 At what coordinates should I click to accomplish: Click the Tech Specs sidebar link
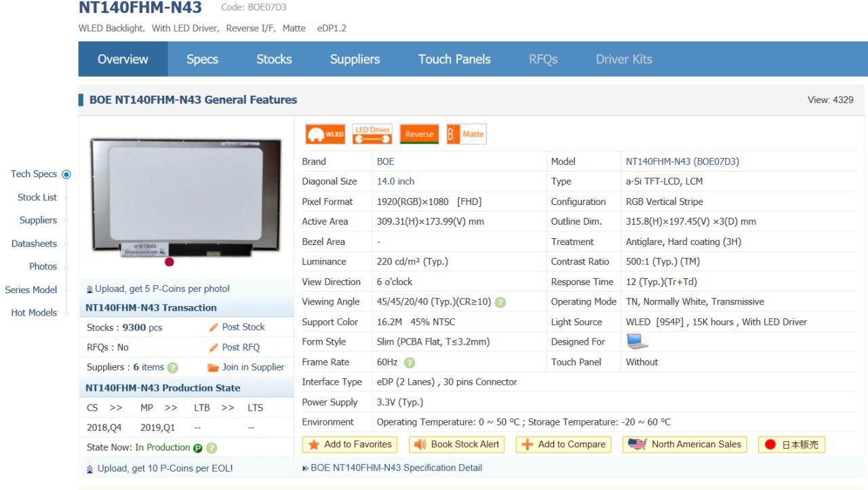coord(34,174)
